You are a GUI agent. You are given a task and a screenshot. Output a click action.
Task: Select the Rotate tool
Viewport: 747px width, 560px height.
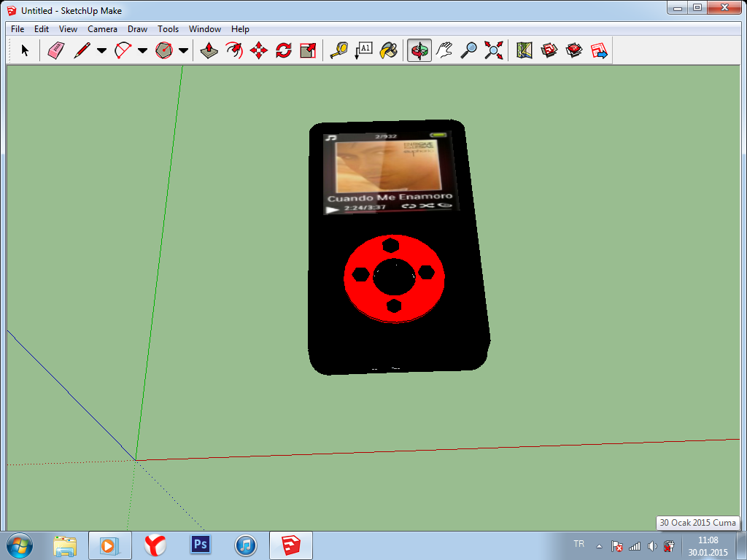click(284, 50)
